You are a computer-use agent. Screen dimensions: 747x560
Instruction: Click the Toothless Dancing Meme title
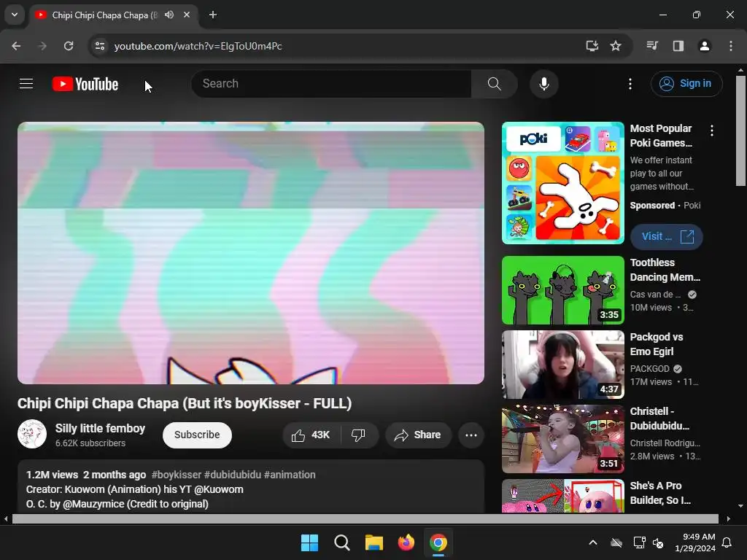click(x=665, y=270)
